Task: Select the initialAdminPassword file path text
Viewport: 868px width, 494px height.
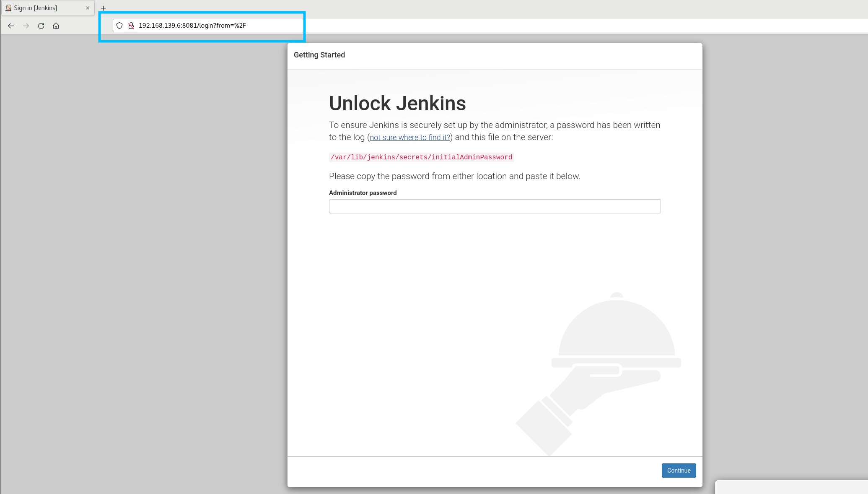Action: tap(421, 157)
